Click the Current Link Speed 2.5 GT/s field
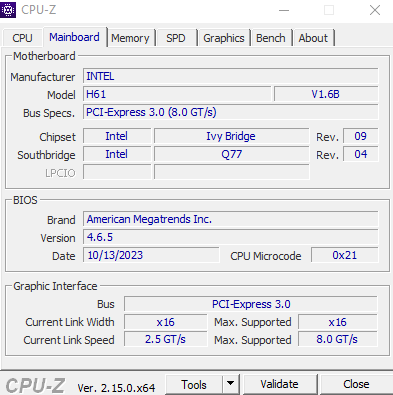This screenshot has height=395, width=393. (165, 339)
